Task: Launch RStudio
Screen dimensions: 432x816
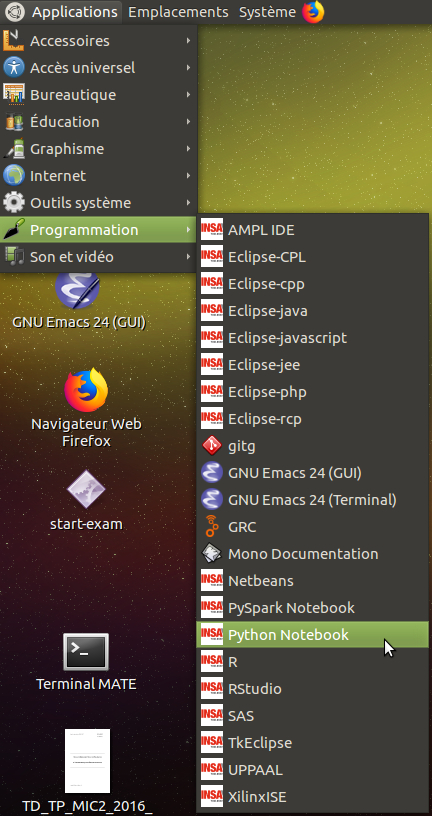Action: pos(312,689)
